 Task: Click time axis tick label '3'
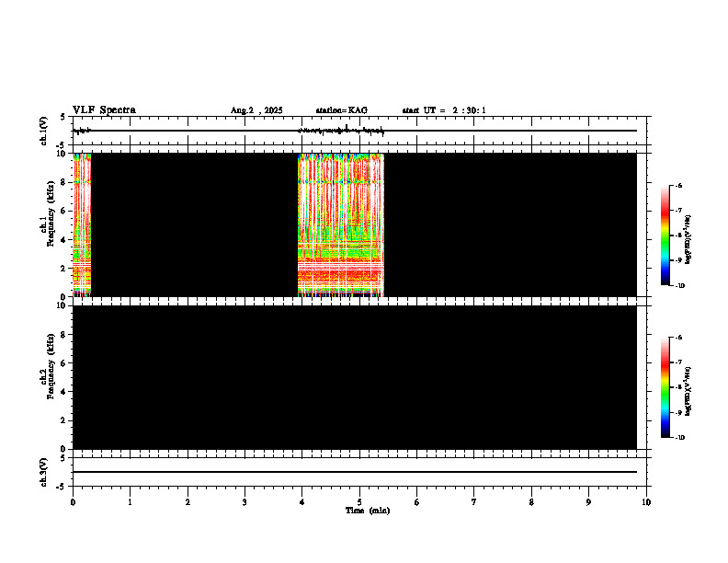(245, 502)
